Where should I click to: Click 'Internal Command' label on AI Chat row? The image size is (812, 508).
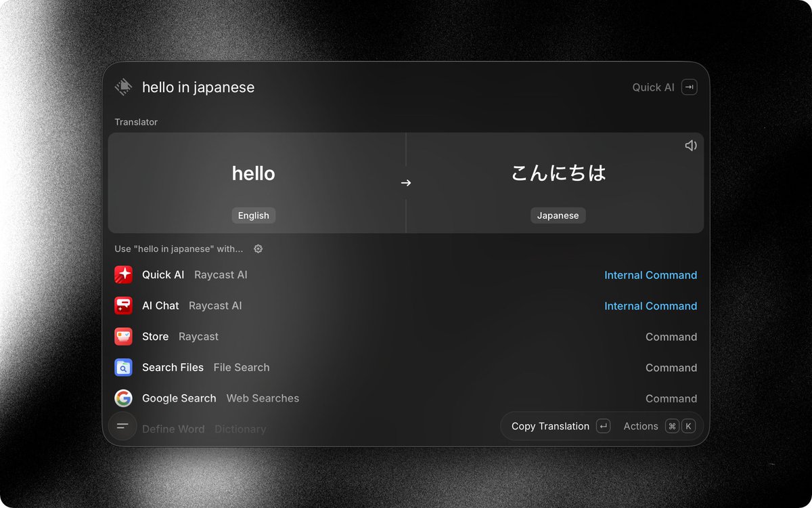[650, 306]
